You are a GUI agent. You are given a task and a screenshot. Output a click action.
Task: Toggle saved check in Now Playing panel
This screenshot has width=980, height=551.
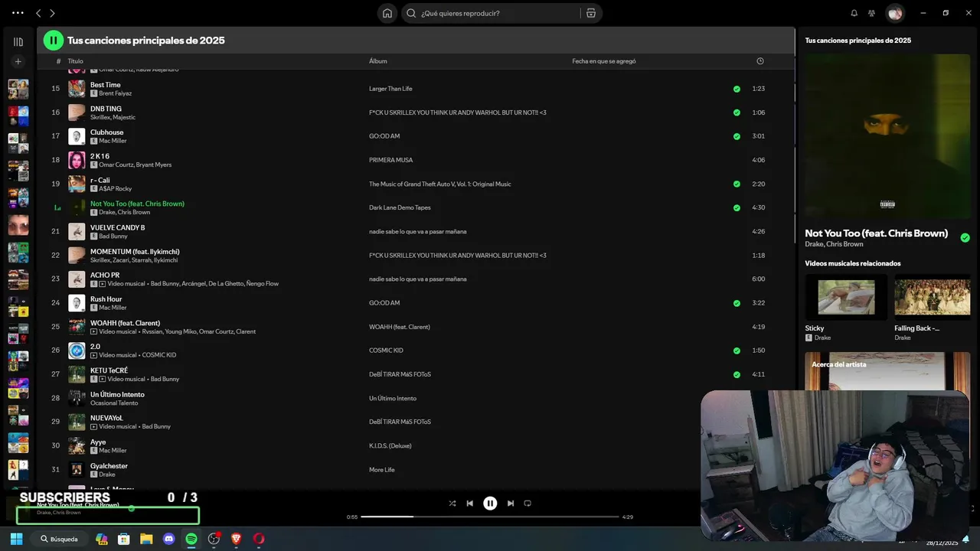click(965, 238)
